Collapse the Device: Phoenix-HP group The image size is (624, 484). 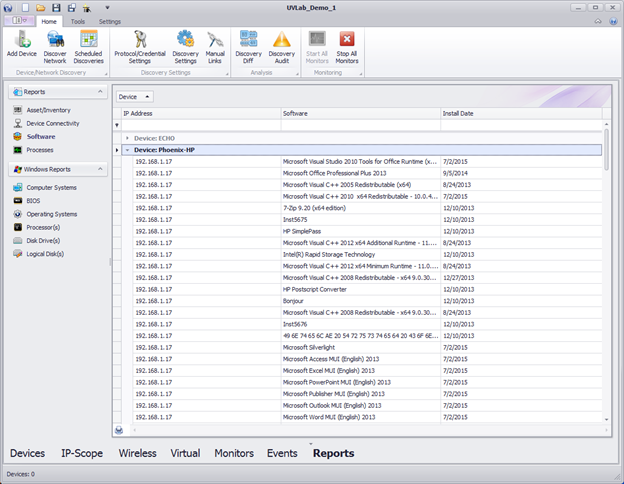click(127, 149)
